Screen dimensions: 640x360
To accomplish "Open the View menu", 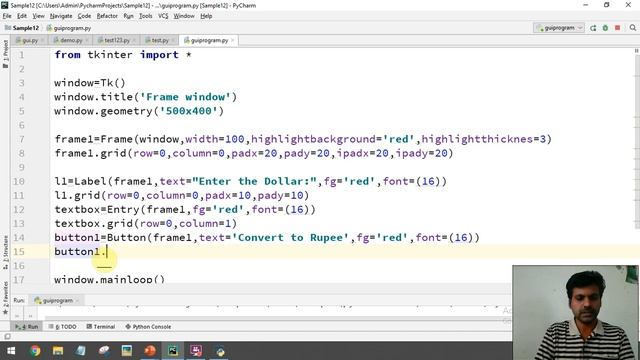I will pyautogui.click(x=38, y=16).
